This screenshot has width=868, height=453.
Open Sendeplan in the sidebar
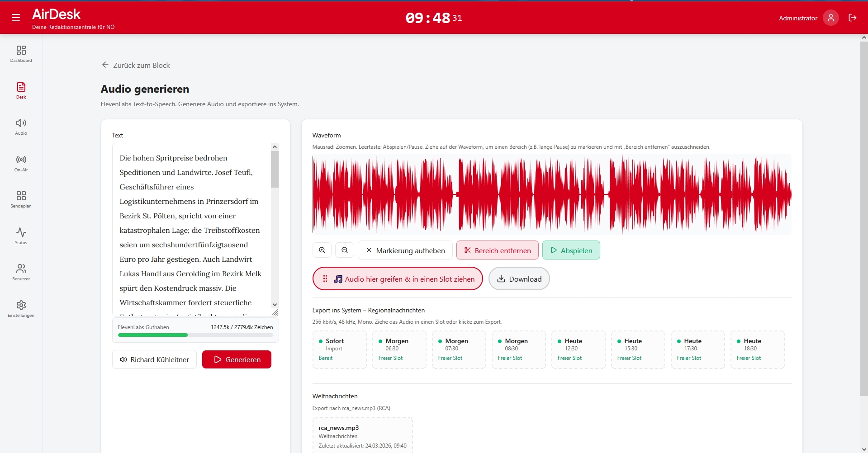21,199
